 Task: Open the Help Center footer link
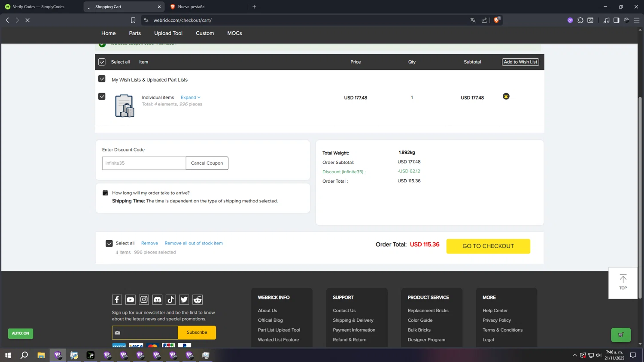495,311
